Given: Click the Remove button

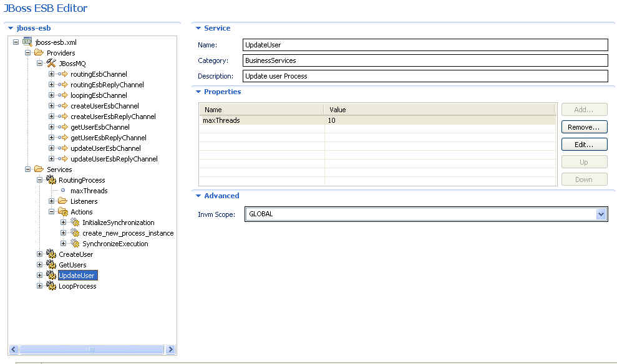Looking at the screenshot, I should point(584,127).
